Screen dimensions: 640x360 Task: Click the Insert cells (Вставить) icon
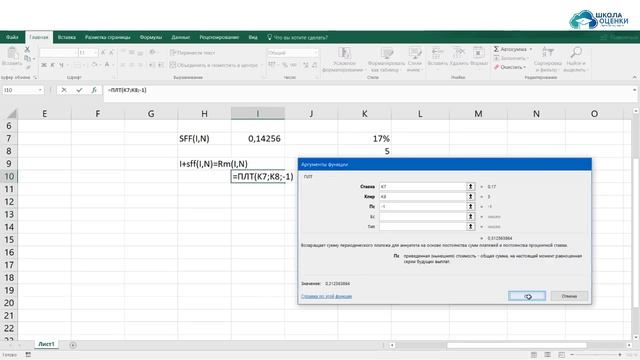tap(438, 52)
